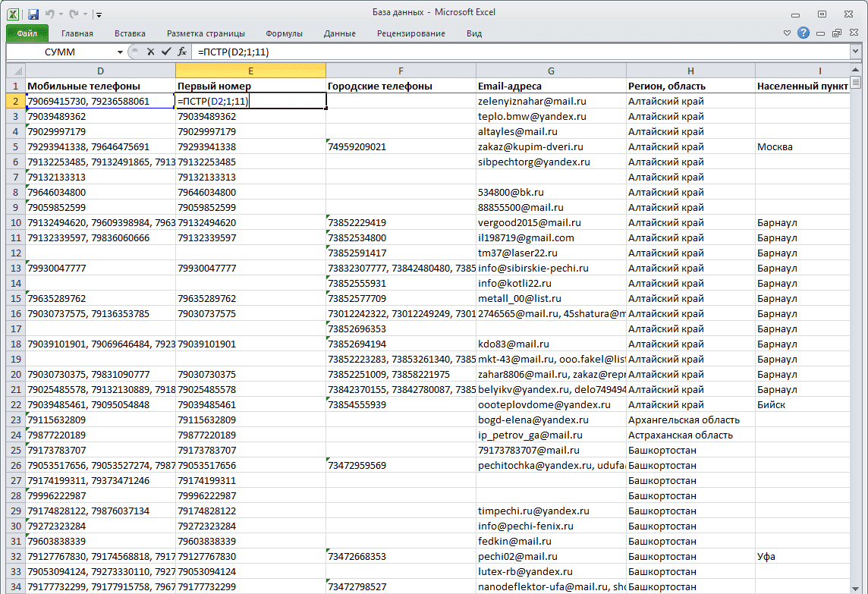Image resolution: width=868 pixels, height=594 pixels.
Task: Click the vertical scrollbar up arrow
Action: 856,69
